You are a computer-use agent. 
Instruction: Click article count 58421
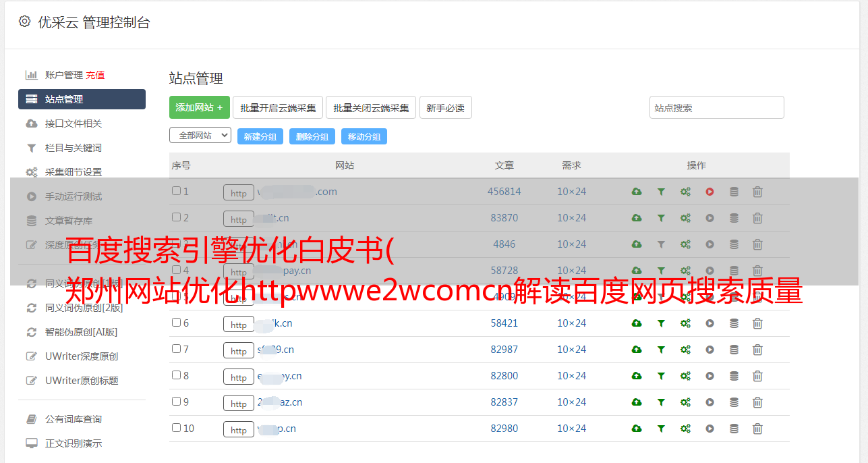pyautogui.click(x=504, y=323)
